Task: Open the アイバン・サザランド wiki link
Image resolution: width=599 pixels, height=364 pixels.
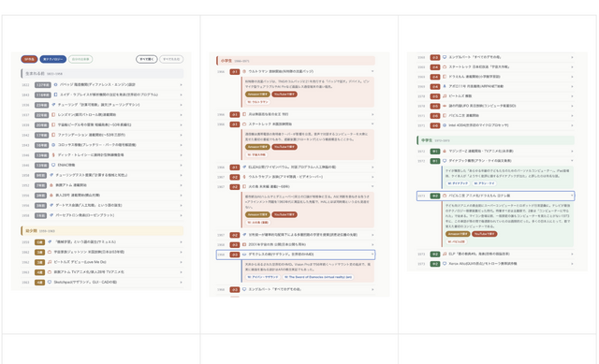Action: [262, 277]
